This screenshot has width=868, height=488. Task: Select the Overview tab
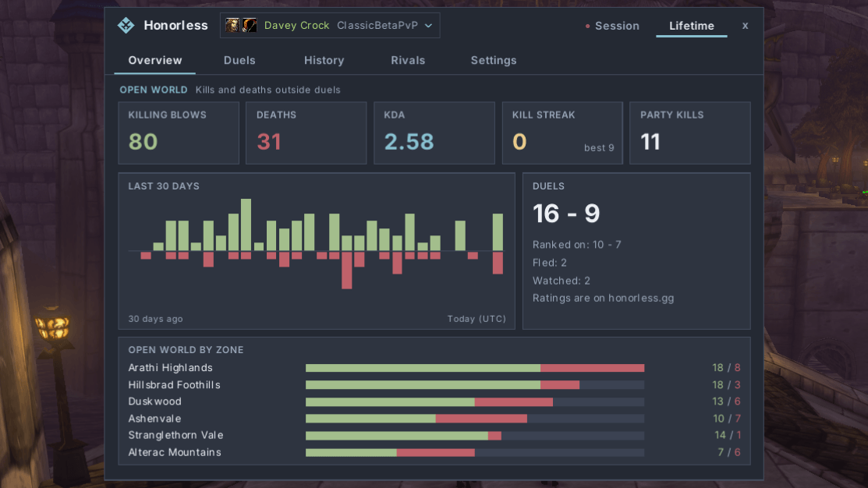click(155, 60)
